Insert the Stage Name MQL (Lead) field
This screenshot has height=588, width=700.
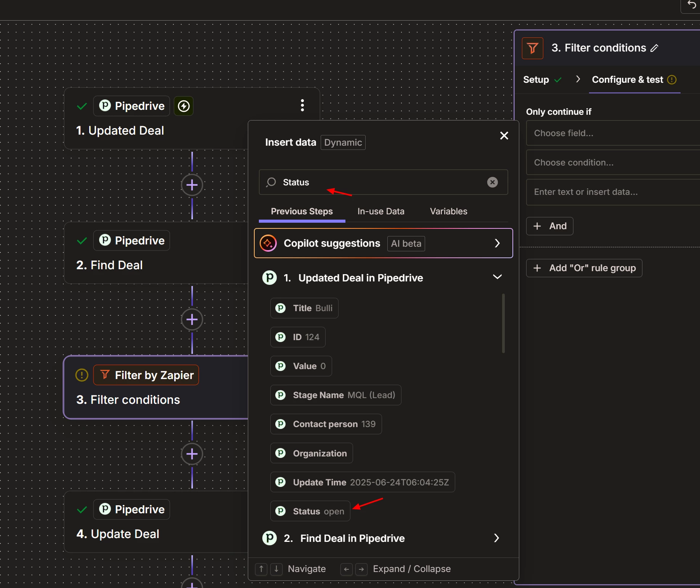tap(336, 395)
